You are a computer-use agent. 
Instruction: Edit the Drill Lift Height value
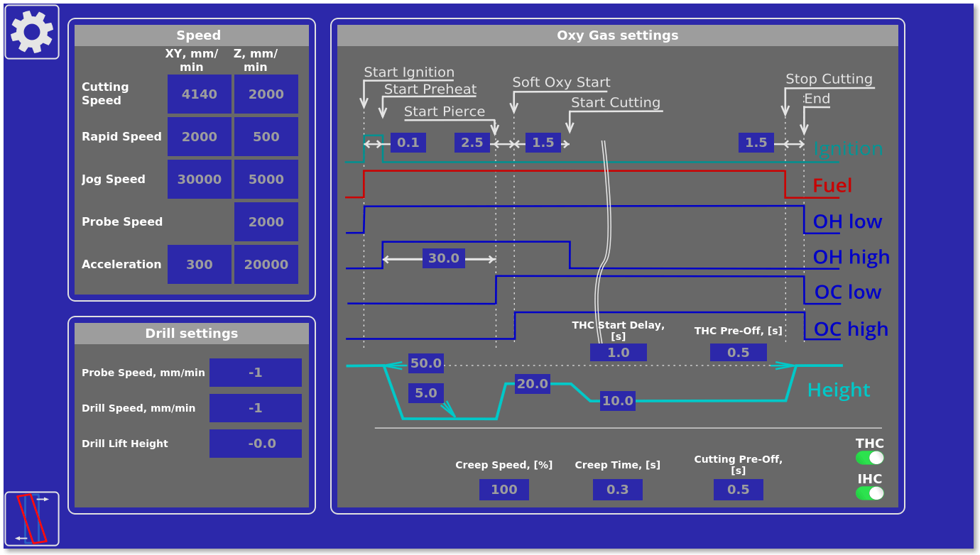(x=255, y=444)
